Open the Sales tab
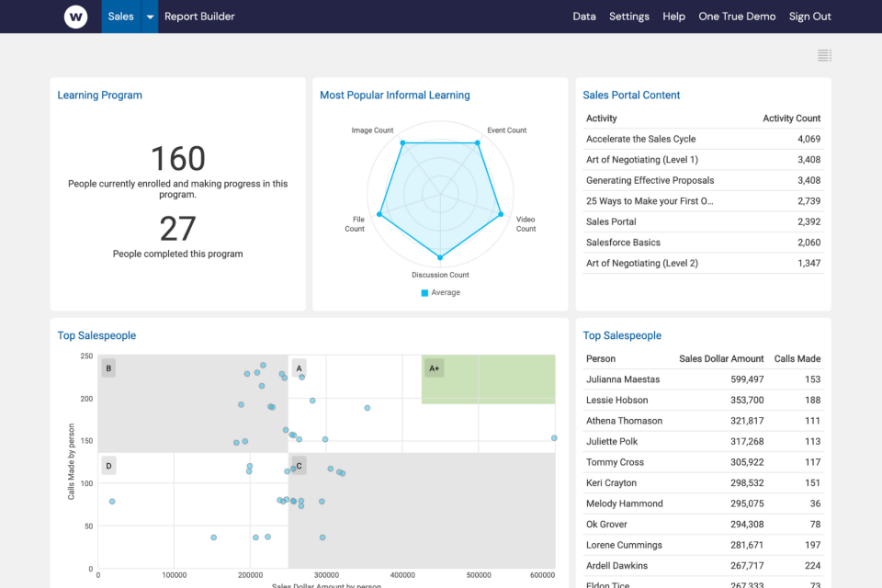Screen dimensions: 882x588 pyautogui.click(x=120, y=17)
